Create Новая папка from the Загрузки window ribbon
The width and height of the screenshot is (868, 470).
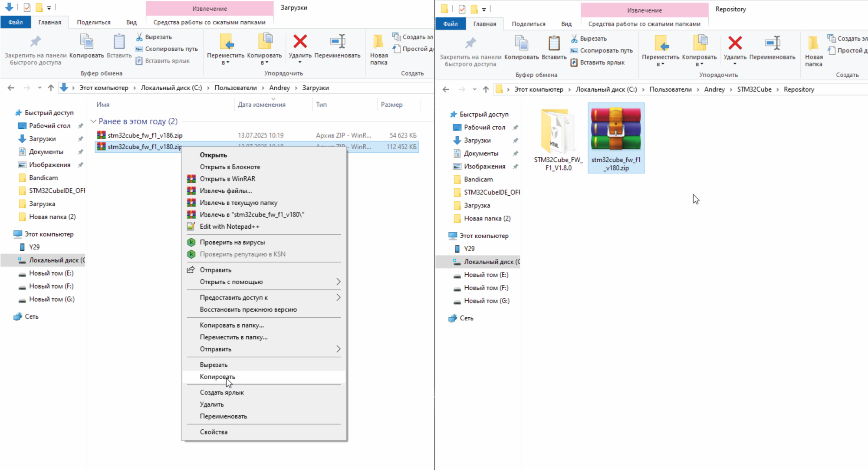(x=379, y=49)
